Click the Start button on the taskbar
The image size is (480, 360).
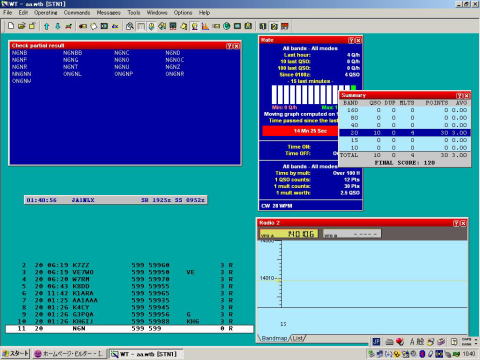(15, 354)
